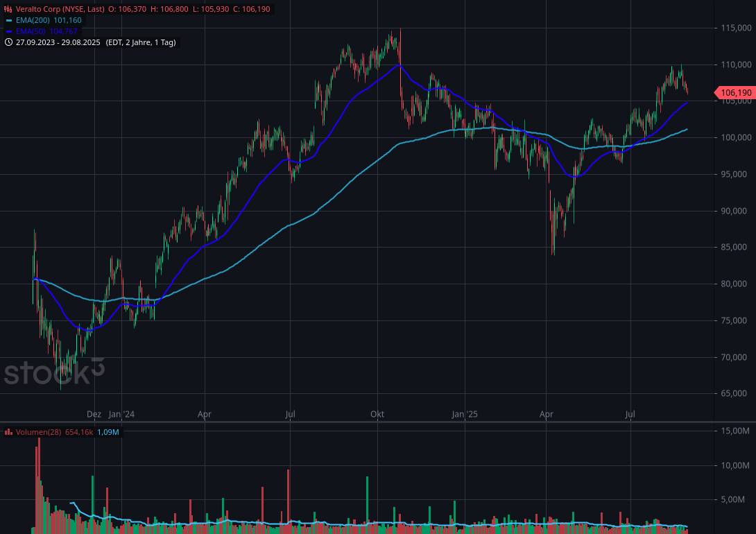
Task: Click the timeframe text '2 Jahre, 1 Tag'
Action: tap(151, 42)
